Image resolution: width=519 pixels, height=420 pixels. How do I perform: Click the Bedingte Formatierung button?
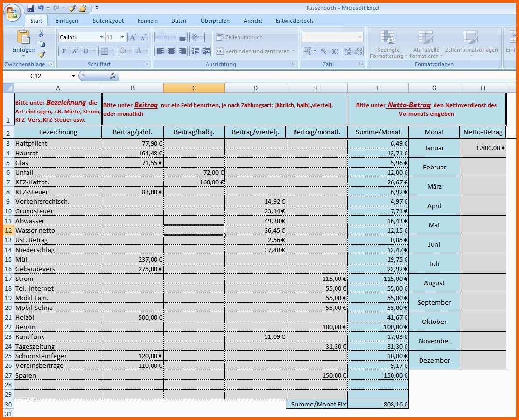tap(388, 45)
